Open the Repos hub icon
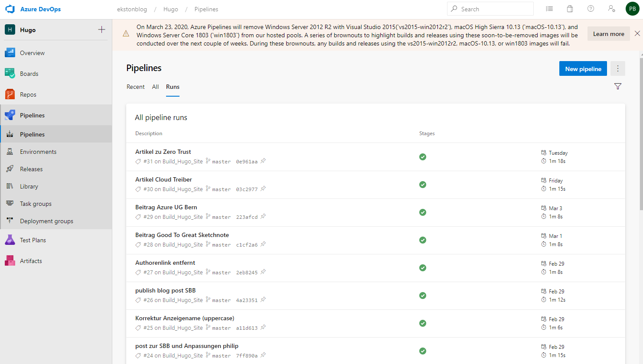Viewport: 643px width, 364px height. (x=10, y=94)
